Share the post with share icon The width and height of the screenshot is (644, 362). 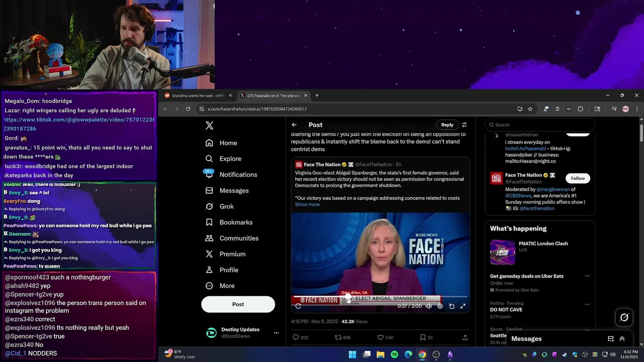[x=465, y=337]
